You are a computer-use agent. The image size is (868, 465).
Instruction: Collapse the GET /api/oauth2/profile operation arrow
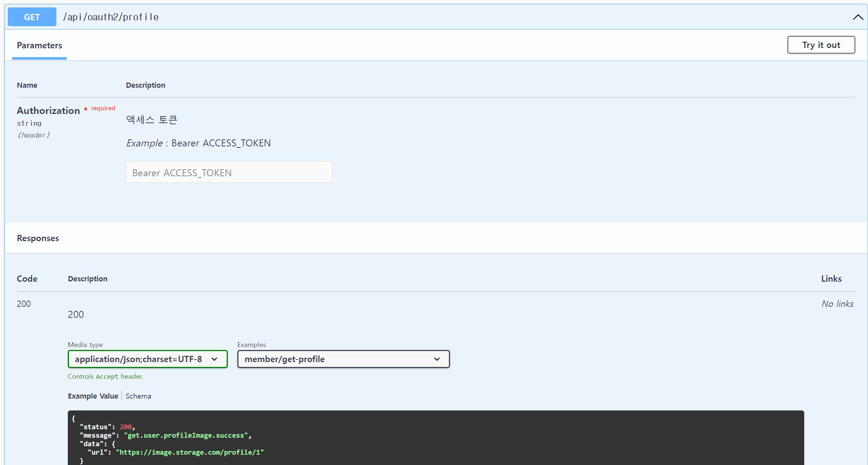[858, 17]
